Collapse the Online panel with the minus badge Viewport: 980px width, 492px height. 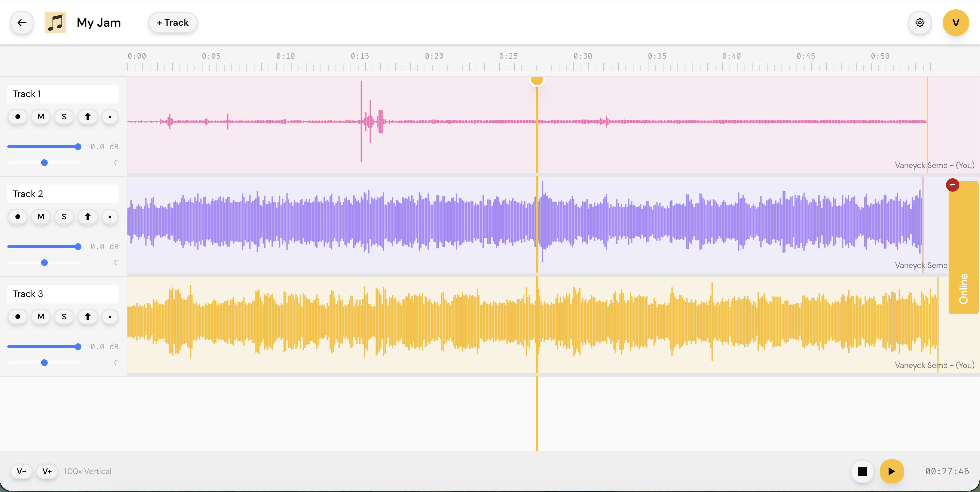tap(953, 185)
